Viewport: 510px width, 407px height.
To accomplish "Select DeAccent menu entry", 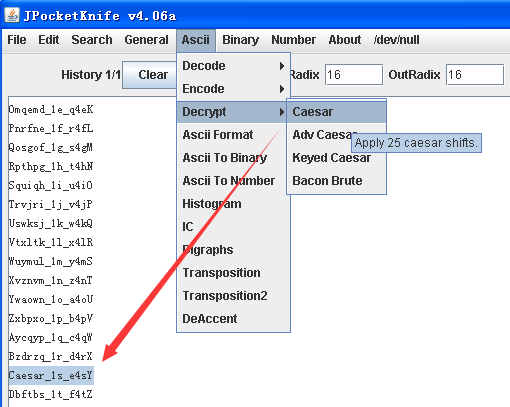I will pyautogui.click(x=233, y=319).
